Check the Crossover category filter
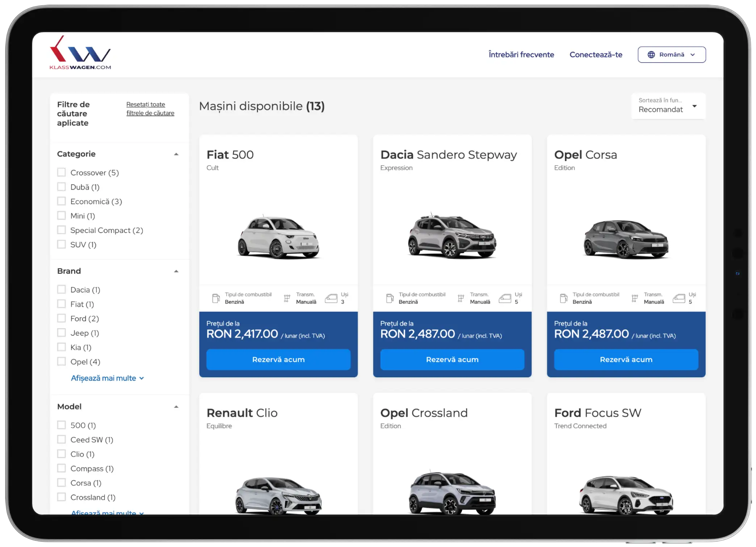The width and height of the screenshot is (756, 547). pyautogui.click(x=62, y=173)
